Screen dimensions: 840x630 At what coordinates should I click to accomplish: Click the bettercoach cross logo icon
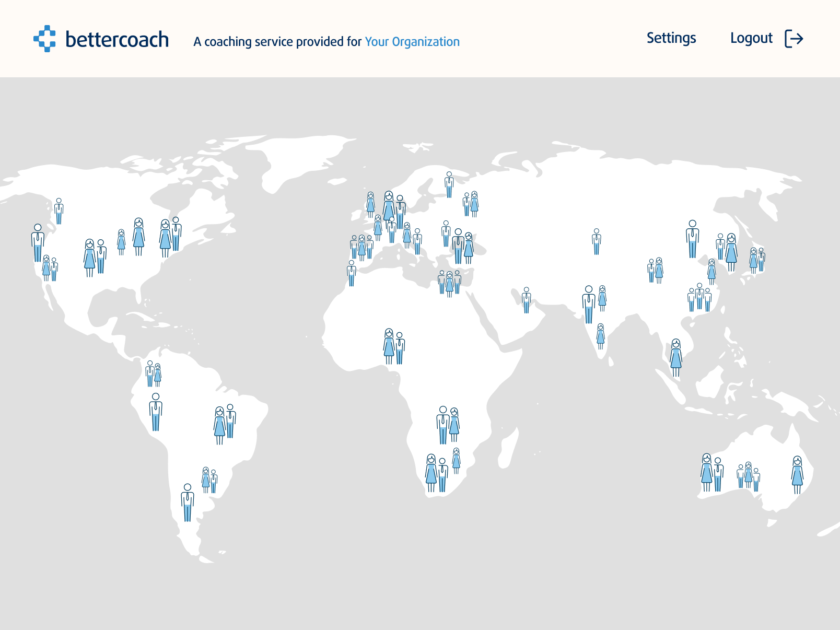[x=45, y=39]
